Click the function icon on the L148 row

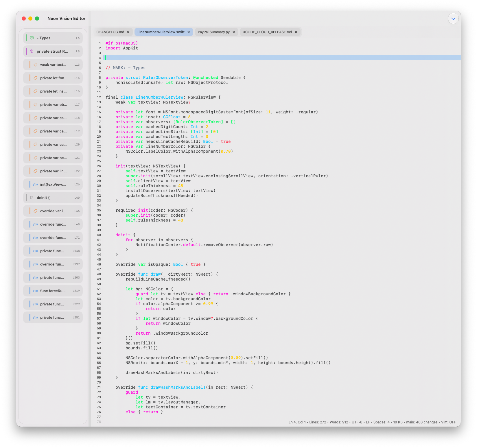click(x=35, y=251)
